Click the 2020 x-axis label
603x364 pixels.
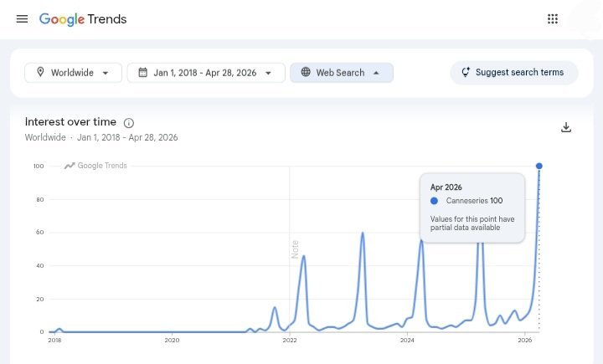tap(172, 341)
